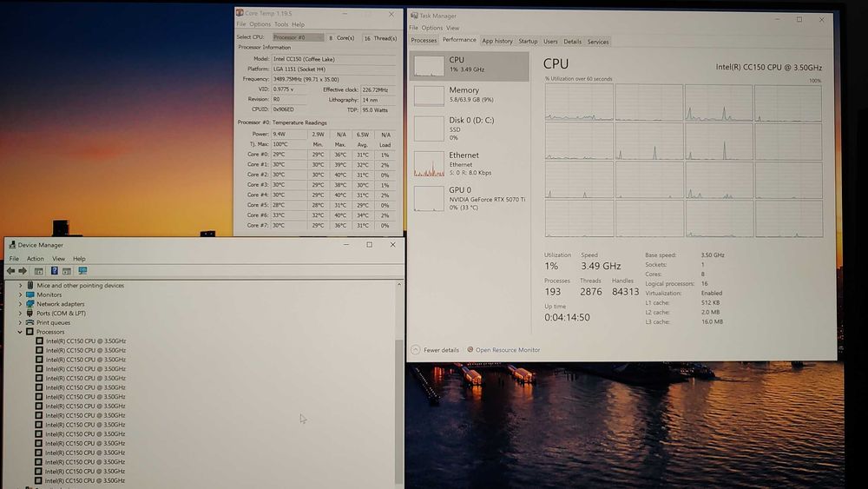Switch to the Processes tab
This screenshot has width=868, height=489.
click(424, 41)
